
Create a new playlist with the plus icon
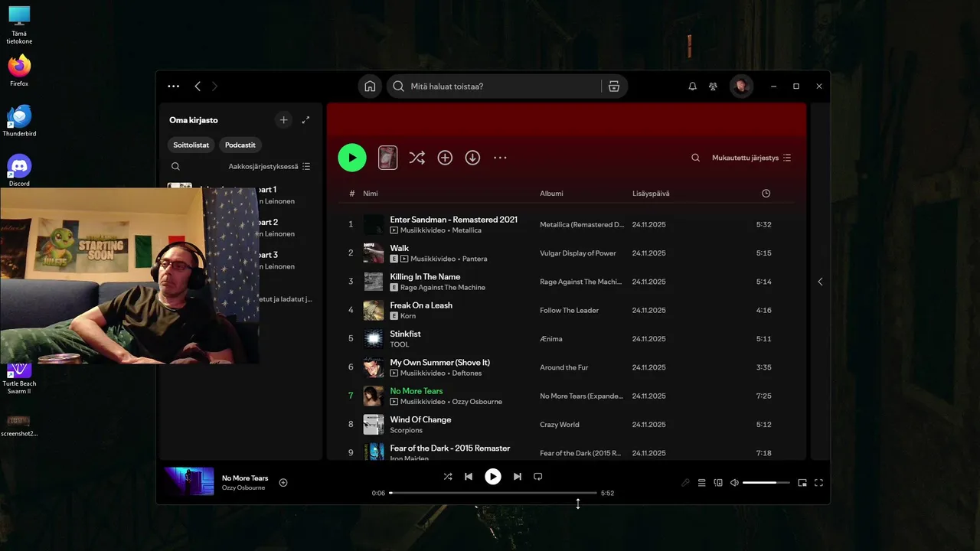(283, 120)
